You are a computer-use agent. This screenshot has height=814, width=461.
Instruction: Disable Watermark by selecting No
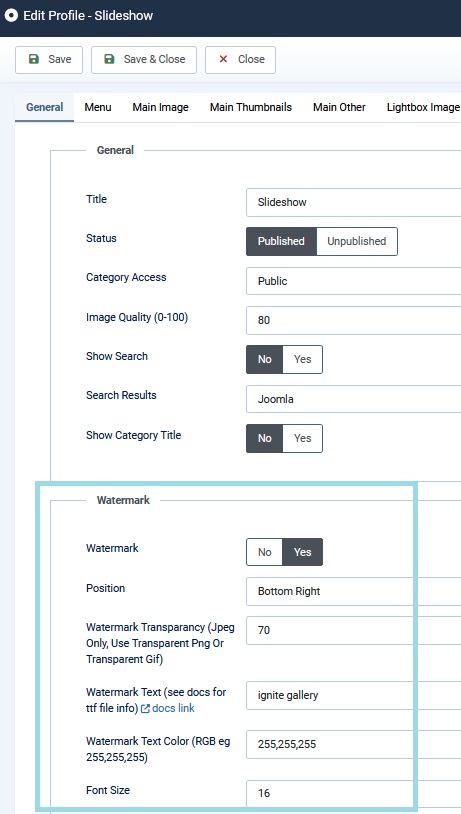point(265,552)
